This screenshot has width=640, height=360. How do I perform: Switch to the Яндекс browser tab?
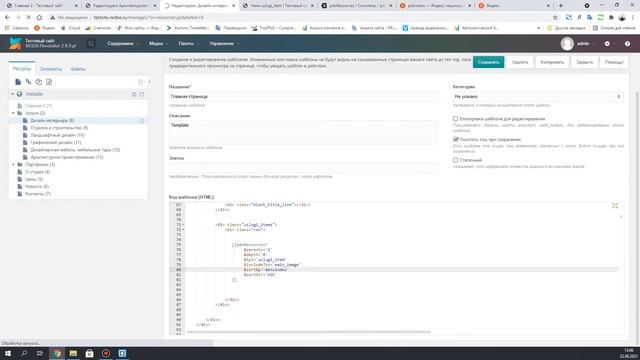(514, 6)
